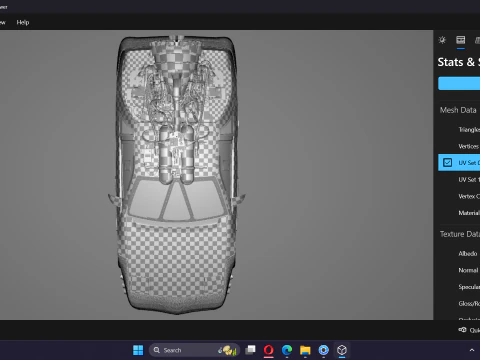Open File Explorer from taskbar

(x=305, y=350)
